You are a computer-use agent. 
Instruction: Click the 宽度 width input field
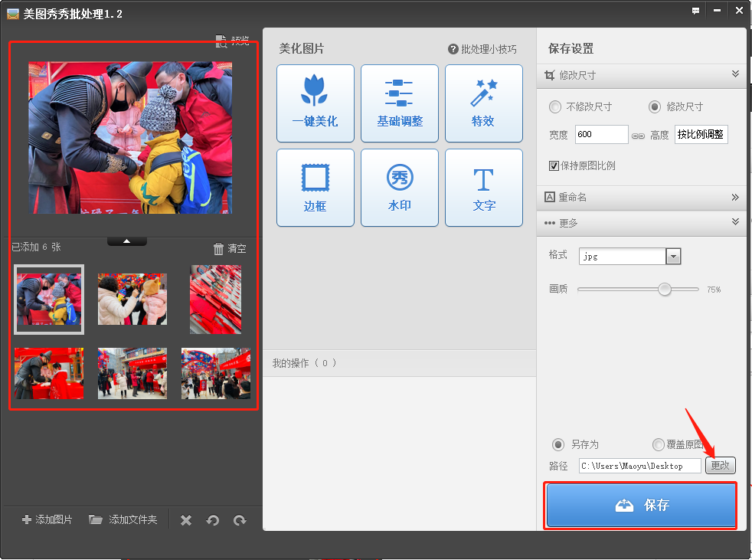601,135
